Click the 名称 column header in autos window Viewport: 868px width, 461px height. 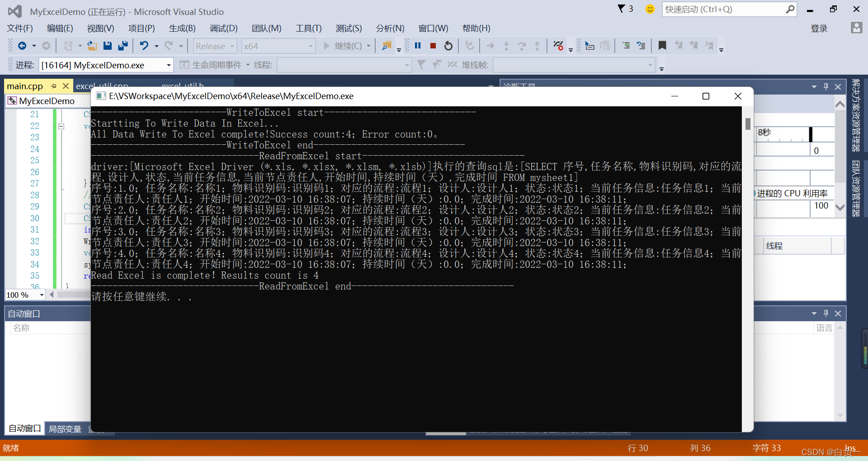(21, 328)
